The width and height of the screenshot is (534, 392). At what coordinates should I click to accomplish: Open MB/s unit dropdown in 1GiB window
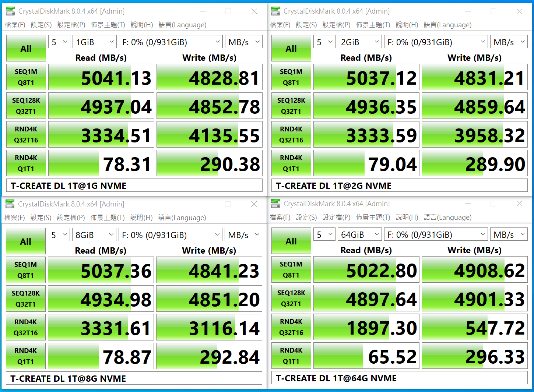[244, 42]
